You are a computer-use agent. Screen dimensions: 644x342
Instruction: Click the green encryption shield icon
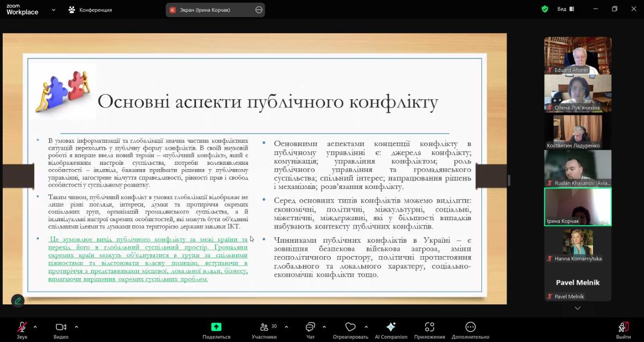[x=545, y=9]
